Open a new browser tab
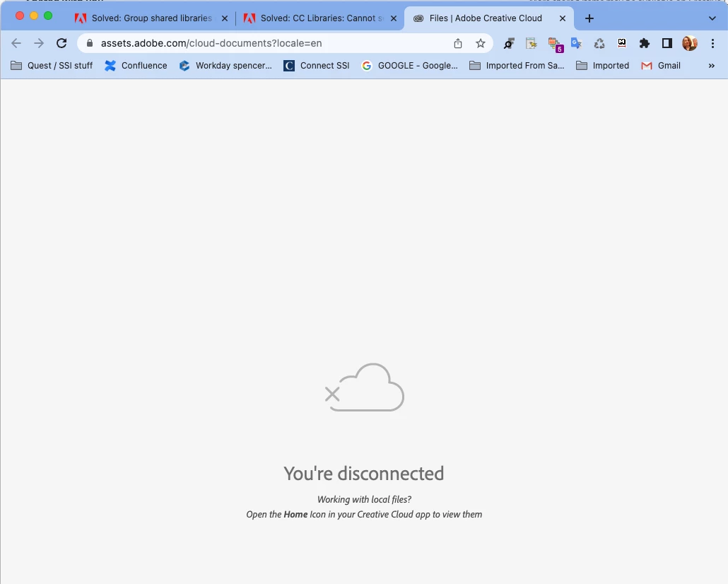This screenshot has height=584, width=728. 589,18
